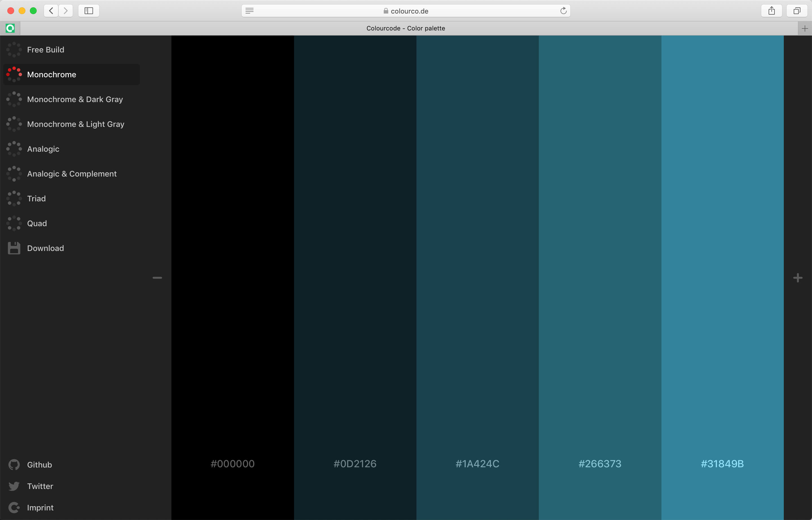The width and height of the screenshot is (812, 520).
Task: Click the #0D2126 color column
Action: [x=355, y=277]
